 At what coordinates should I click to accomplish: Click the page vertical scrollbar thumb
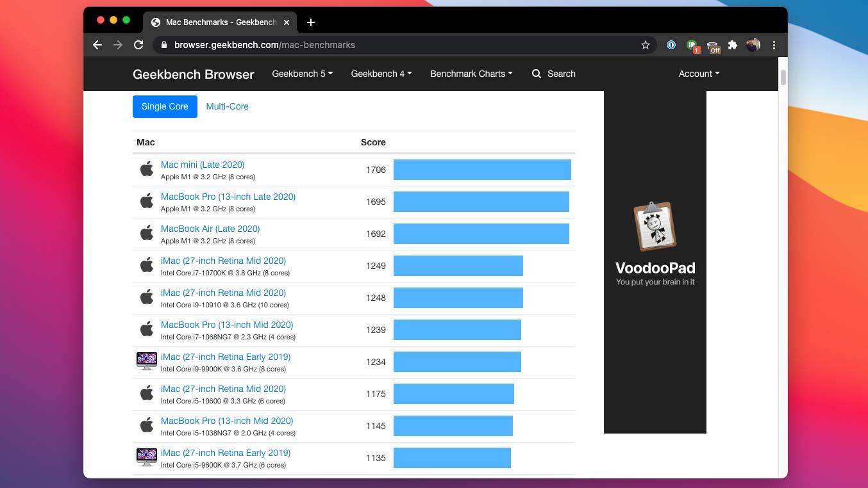783,77
